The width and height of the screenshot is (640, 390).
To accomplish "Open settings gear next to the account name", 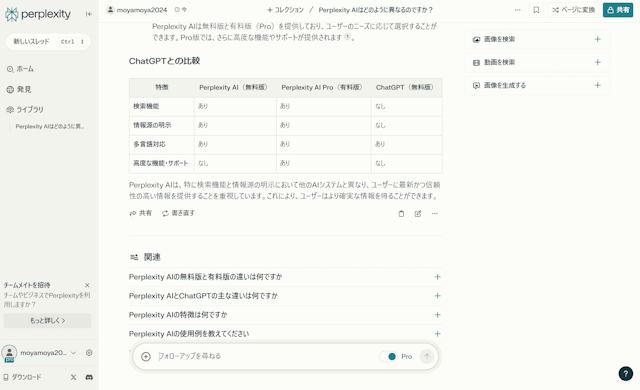I will (89, 353).
